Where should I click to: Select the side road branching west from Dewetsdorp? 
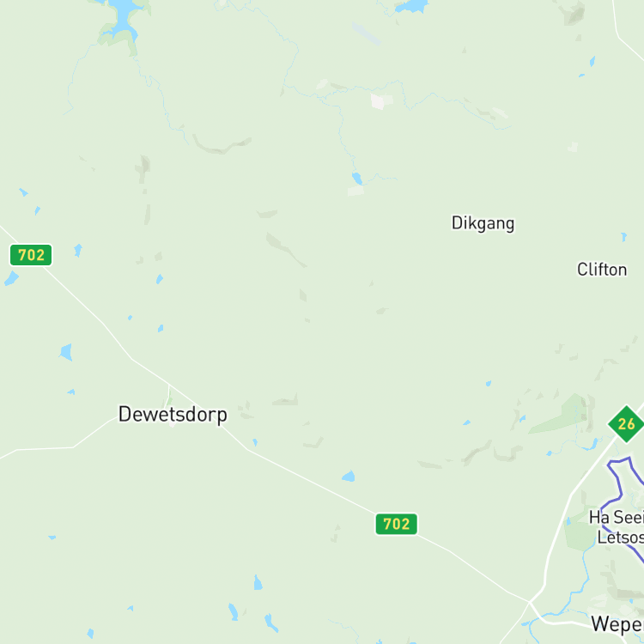pyautogui.click(x=58, y=441)
